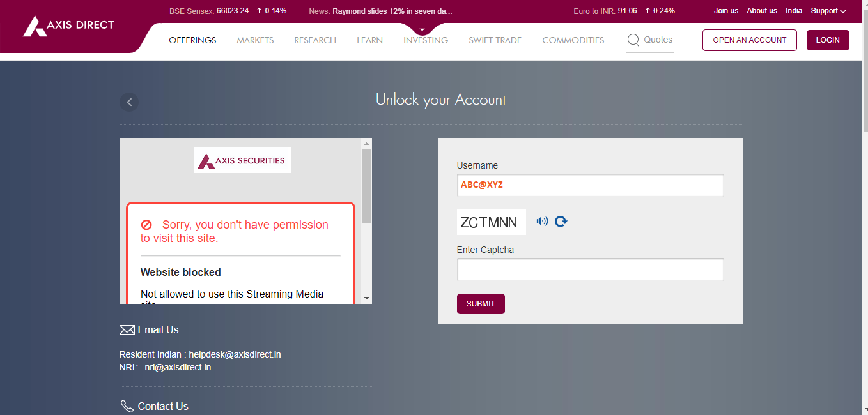Refresh the captcha image

tap(561, 222)
